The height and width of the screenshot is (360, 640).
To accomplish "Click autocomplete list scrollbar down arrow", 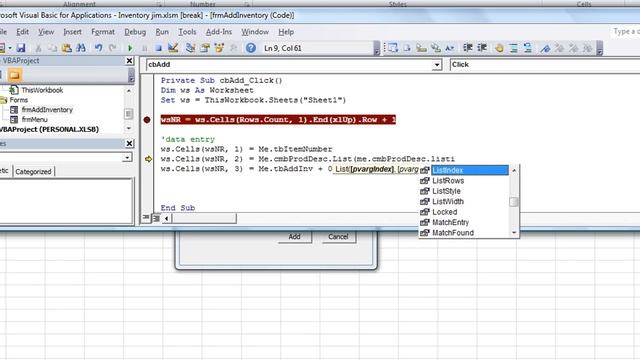I will pyautogui.click(x=514, y=233).
